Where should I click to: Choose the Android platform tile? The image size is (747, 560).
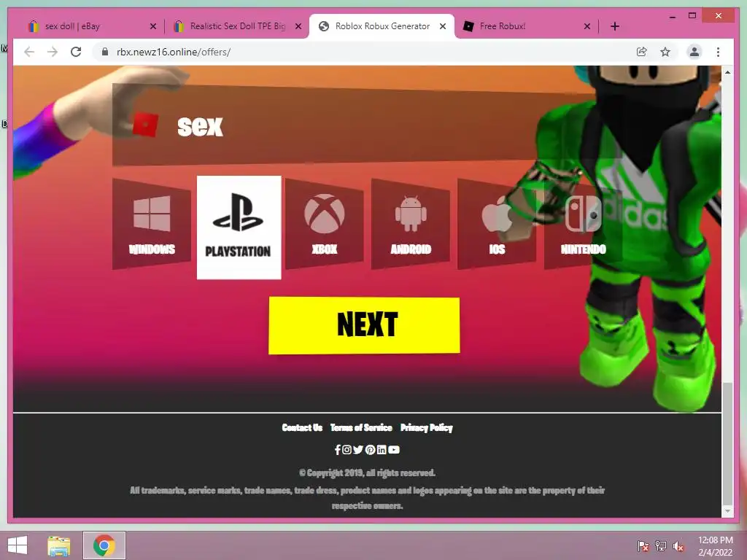[x=411, y=224]
